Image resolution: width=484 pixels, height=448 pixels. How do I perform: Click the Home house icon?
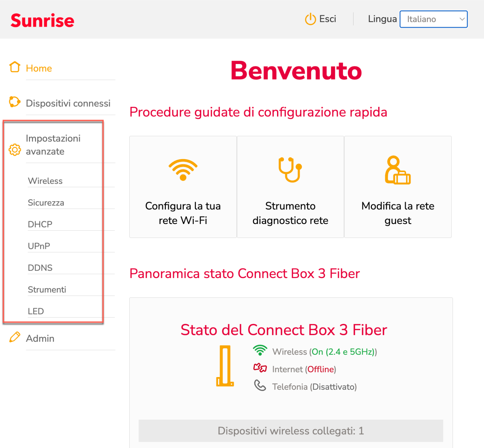[15, 67]
